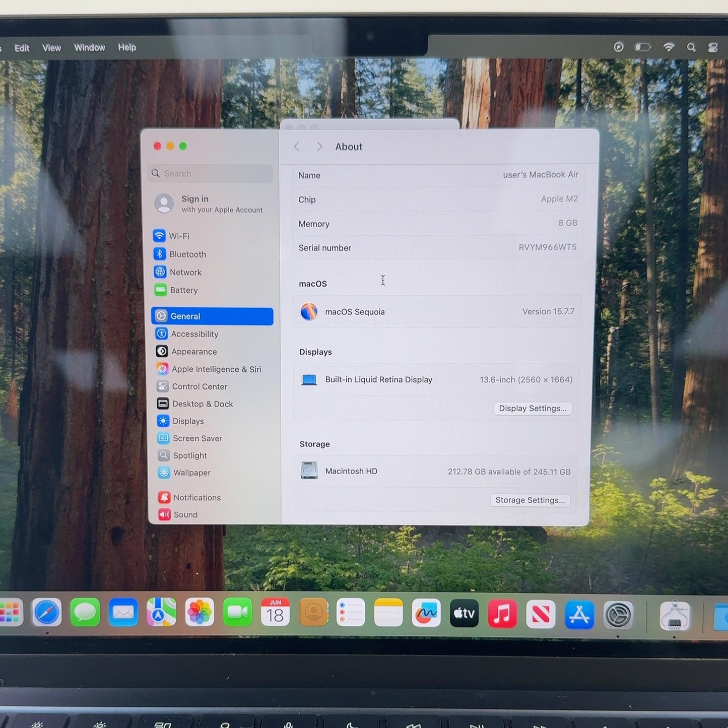728x728 pixels.
Task: Open Photos from the Dock
Action: (200, 613)
